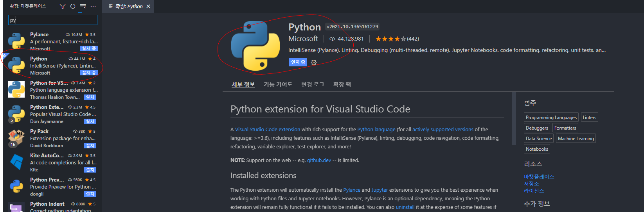Screen dimensions: 644x212
Task: Open the Pylance extension entry
Action: tap(52, 41)
